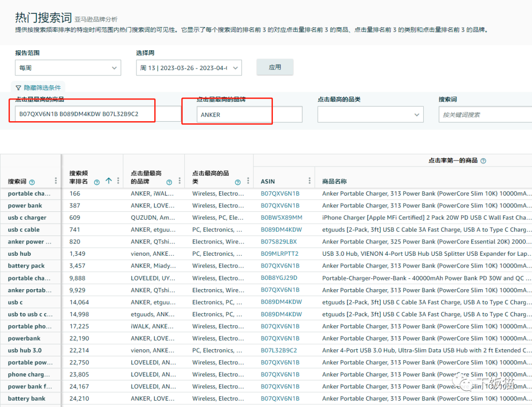Click the 应用 apply button

click(x=275, y=67)
